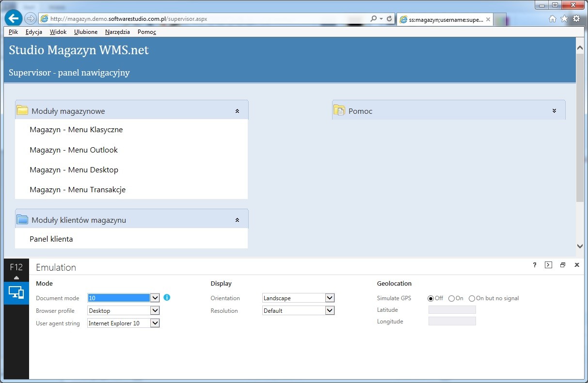
Task: Open the Ulubione menu
Action: (x=86, y=32)
